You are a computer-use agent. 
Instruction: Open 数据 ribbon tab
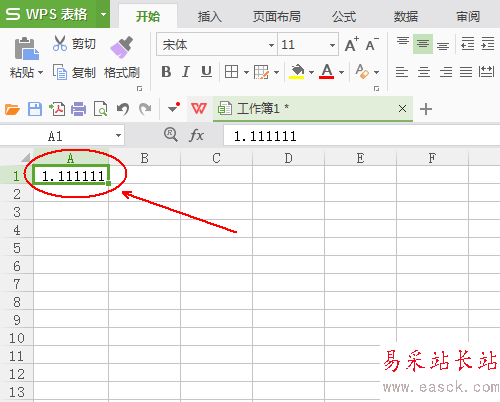coord(406,16)
